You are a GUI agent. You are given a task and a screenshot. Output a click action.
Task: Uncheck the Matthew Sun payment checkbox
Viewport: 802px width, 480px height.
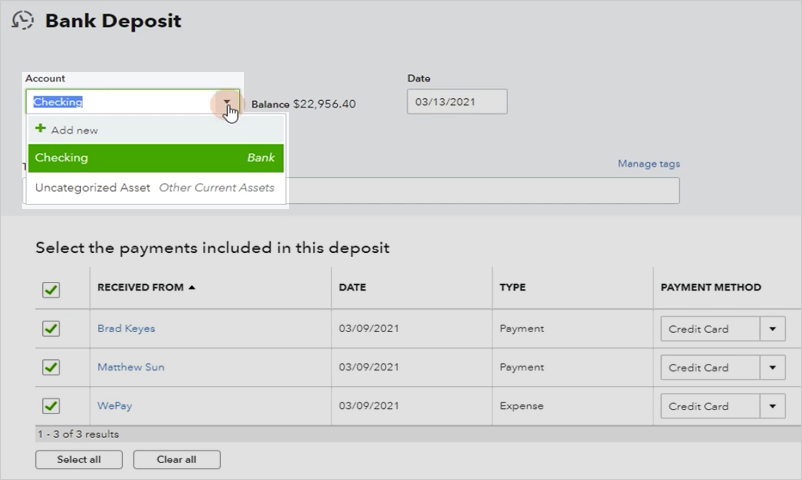(x=51, y=367)
